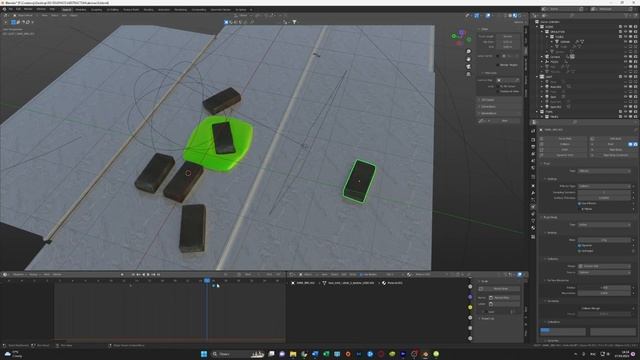Collapse the View Lock sidebar panel

click(490, 73)
